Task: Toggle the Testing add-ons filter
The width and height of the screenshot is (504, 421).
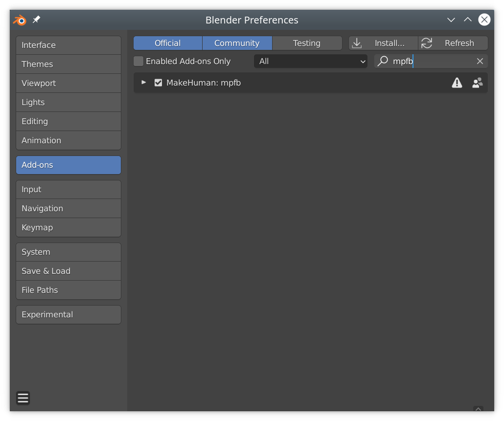Action: pos(307,43)
